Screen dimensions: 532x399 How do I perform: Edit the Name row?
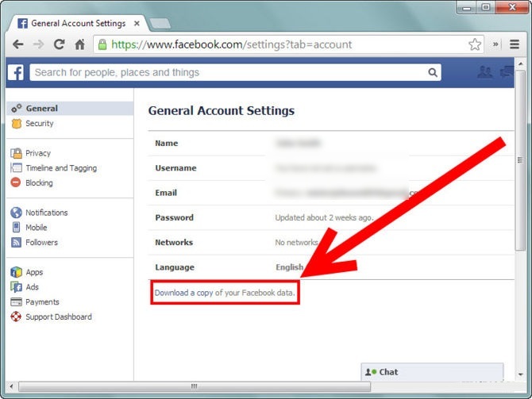pos(331,144)
